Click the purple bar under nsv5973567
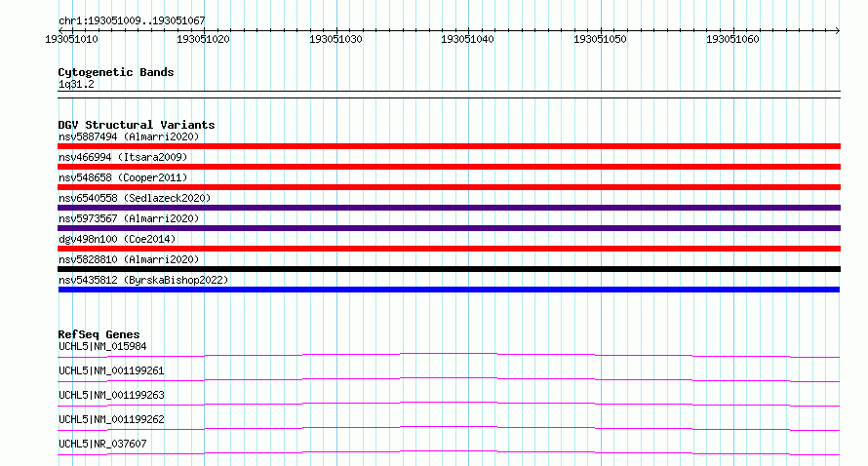Image resolution: width=868 pixels, height=466 pixels. coord(449,228)
